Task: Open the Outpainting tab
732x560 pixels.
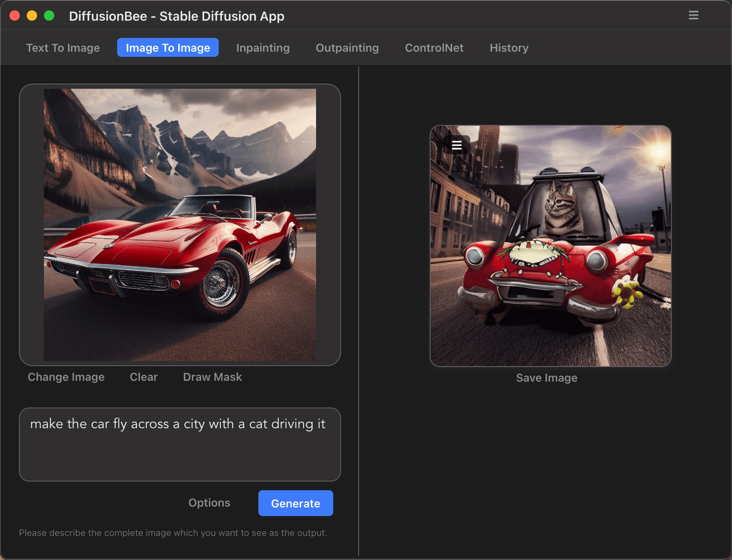Action: (347, 48)
